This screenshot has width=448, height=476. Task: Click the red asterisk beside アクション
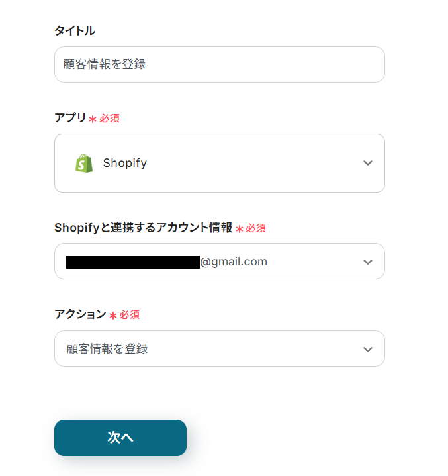(113, 316)
